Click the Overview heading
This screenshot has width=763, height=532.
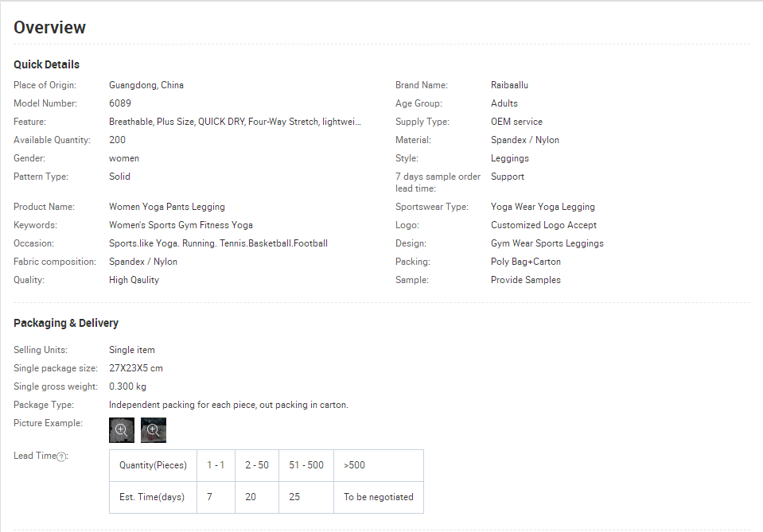(49, 27)
